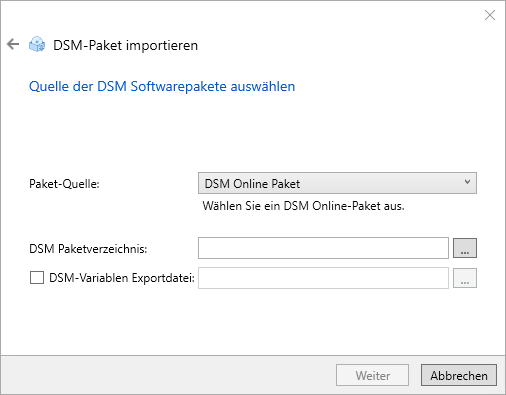Cancel the import with Abbrechen

click(x=459, y=375)
